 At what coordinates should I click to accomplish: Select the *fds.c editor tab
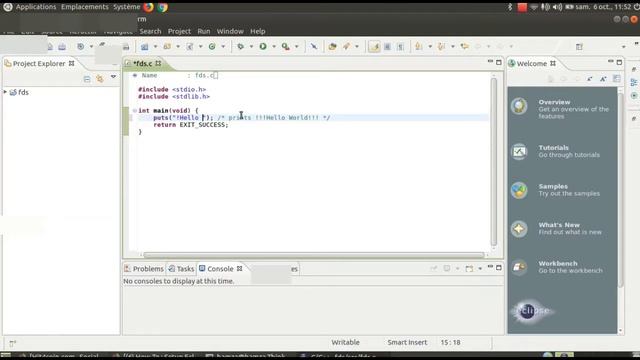click(x=142, y=63)
